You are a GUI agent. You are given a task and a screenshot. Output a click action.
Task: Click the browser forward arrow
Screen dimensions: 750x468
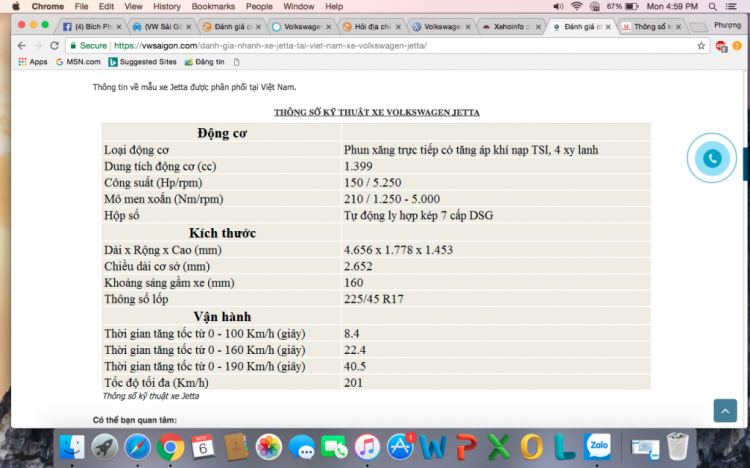click(38, 46)
